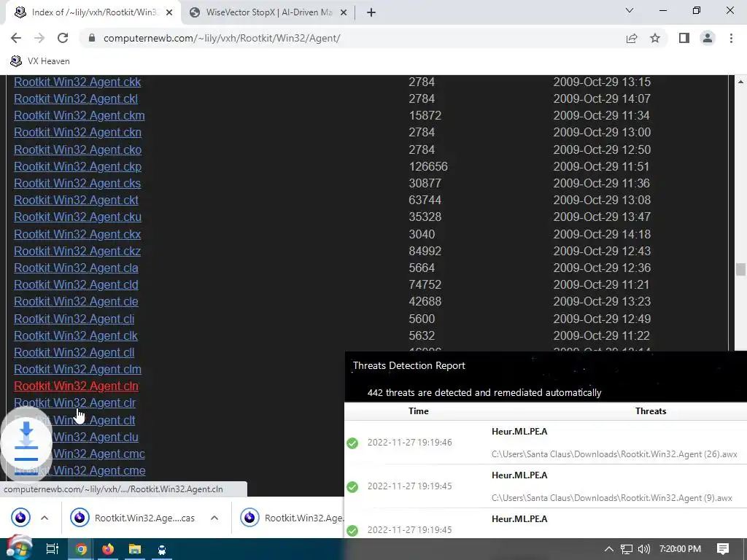The image size is (747, 560).
Task: Click the Rootkit.Win32.Agent.cko link
Action: (77, 149)
